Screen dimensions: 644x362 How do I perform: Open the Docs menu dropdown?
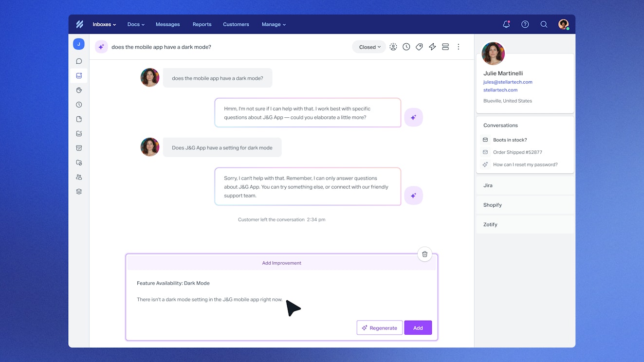pyautogui.click(x=136, y=24)
